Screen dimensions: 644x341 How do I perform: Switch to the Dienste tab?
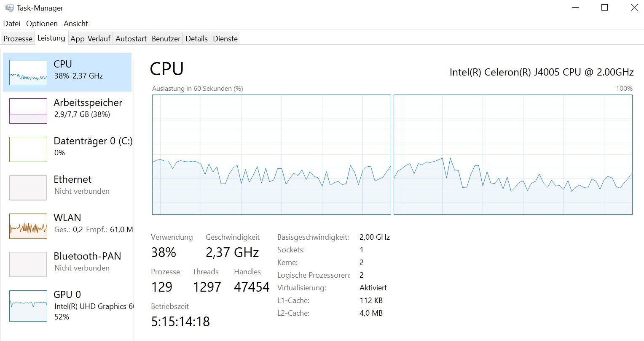coord(225,38)
